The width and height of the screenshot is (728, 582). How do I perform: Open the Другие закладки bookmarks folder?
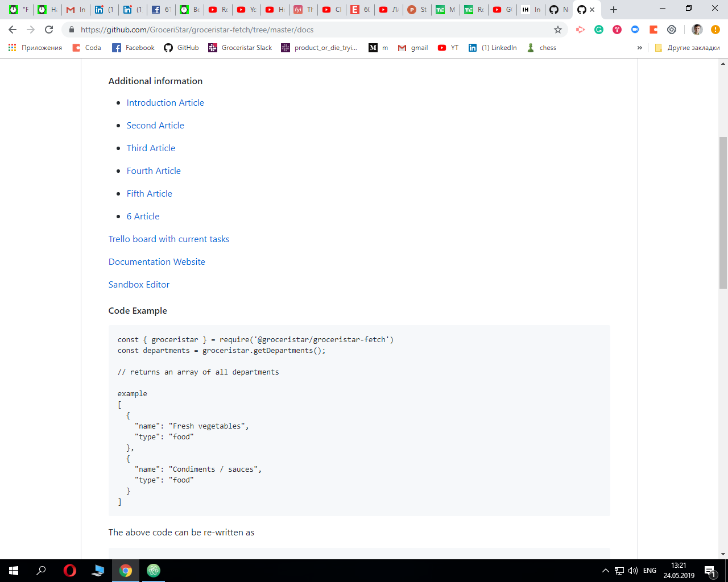[x=687, y=48]
